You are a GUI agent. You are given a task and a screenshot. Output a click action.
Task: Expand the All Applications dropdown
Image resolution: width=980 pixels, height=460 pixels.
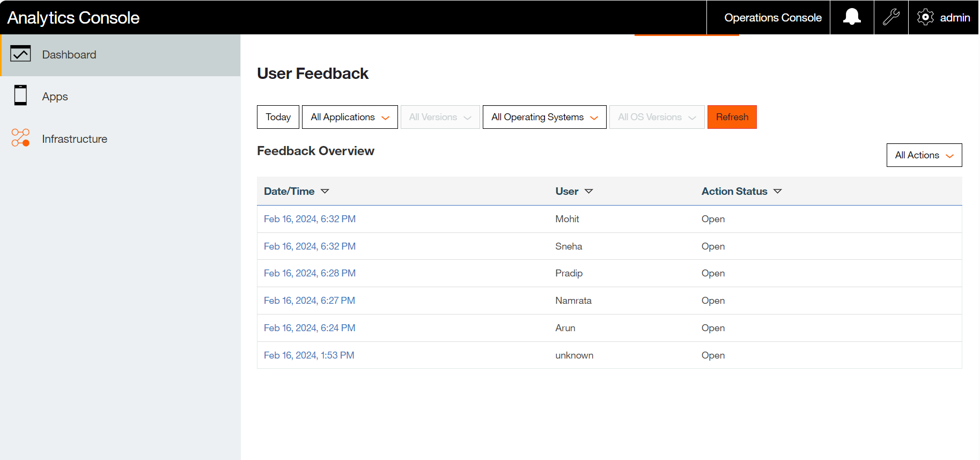pos(350,117)
